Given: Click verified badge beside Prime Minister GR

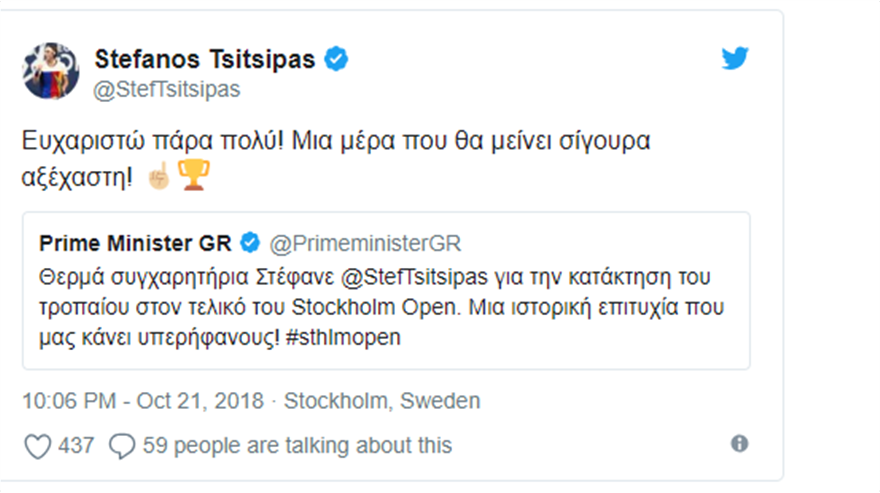Looking at the screenshot, I should point(250,244).
